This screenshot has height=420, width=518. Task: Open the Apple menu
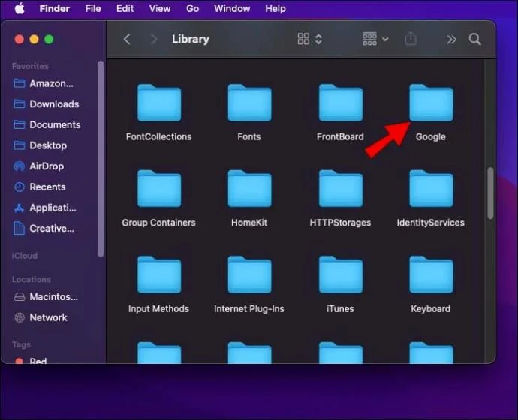(20, 8)
